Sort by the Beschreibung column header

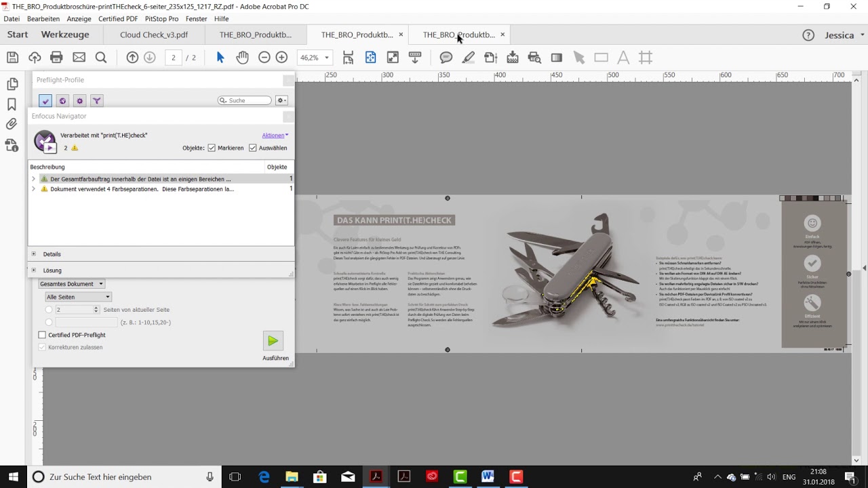pos(146,167)
